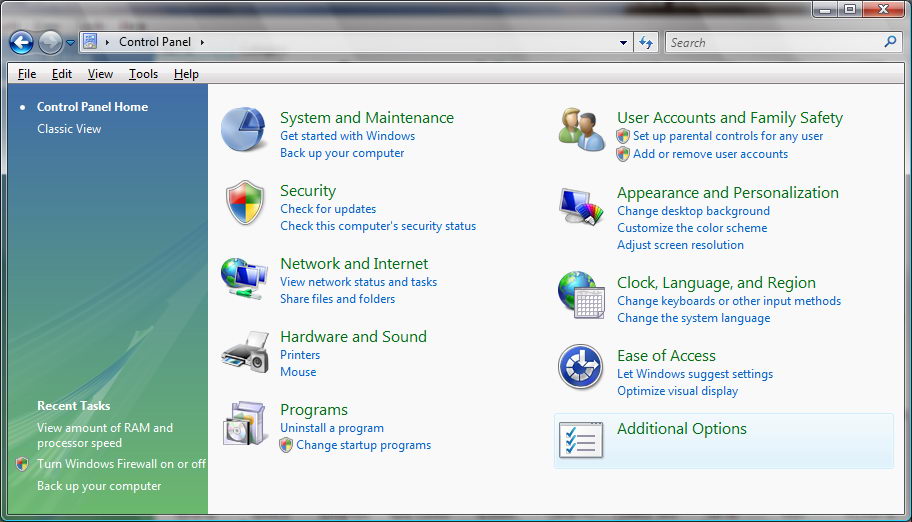Click the Mouse link
This screenshot has height=522, width=912.
pos(298,372)
